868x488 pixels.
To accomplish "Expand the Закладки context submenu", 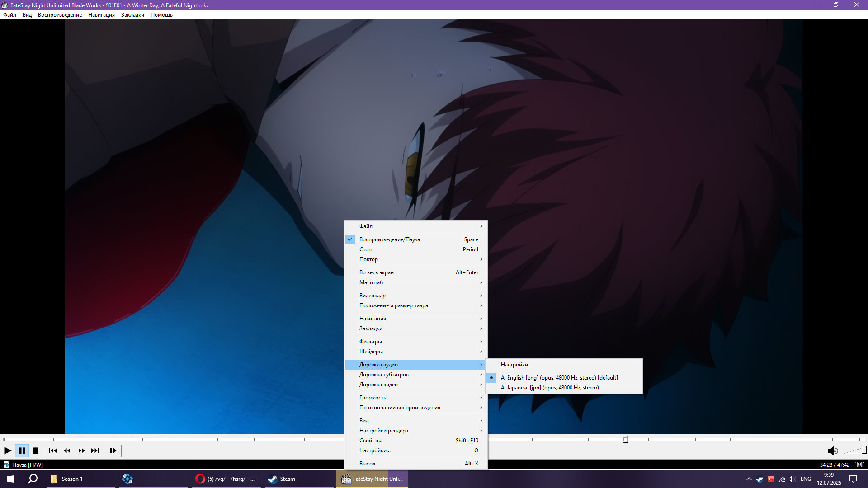I will point(416,328).
